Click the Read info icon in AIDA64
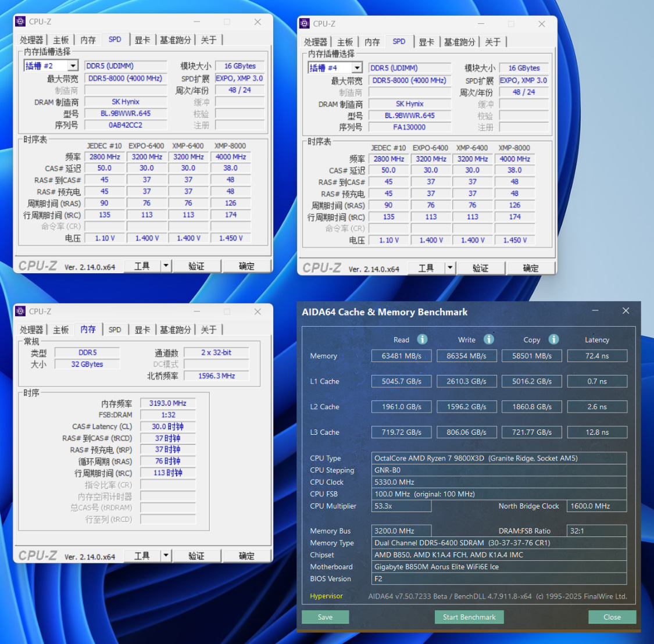 point(422,339)
